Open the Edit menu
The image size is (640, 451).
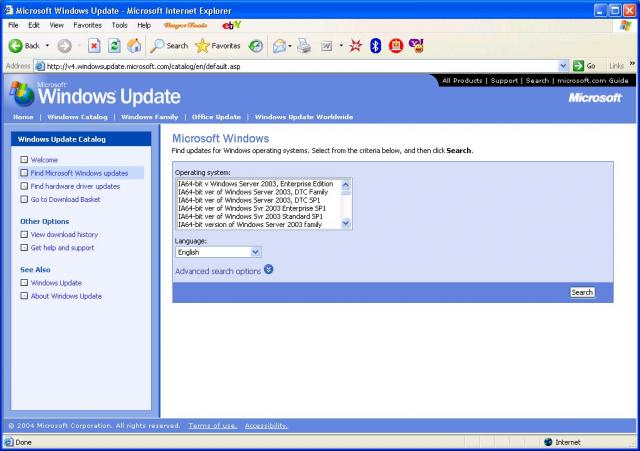click(x=34, y=25)
